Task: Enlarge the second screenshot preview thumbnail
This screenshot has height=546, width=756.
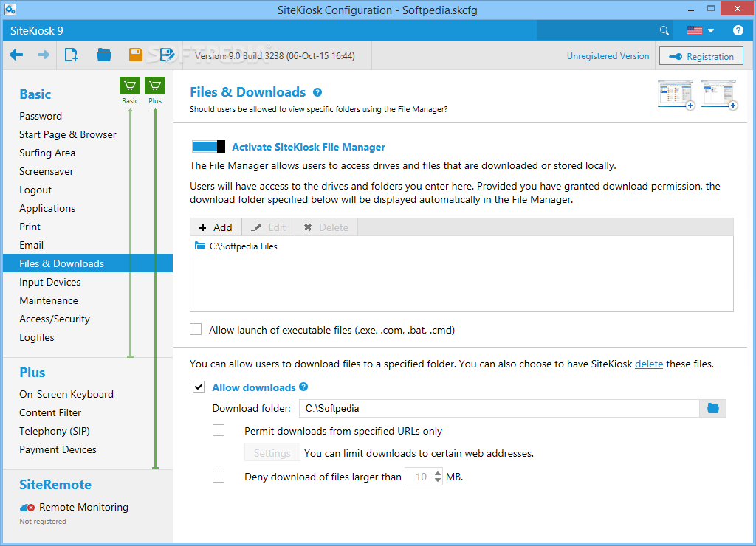Action: pos(718,94)
